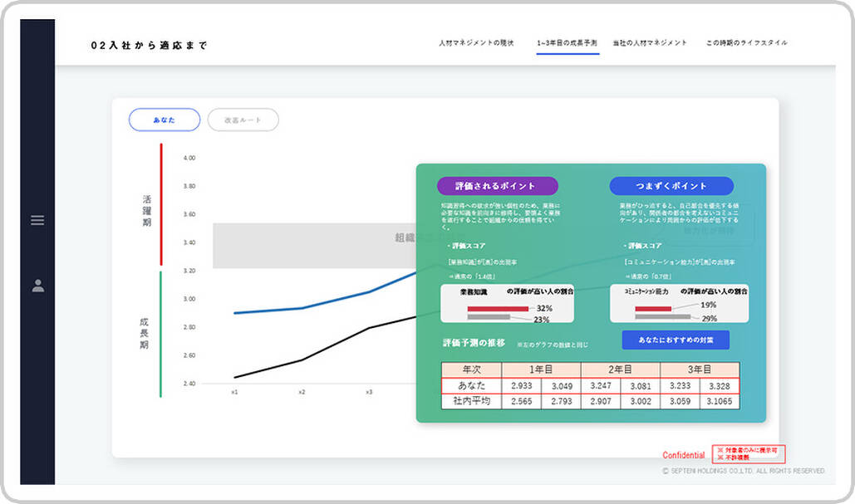This screenshot has width=855, height=504.
Task: Click the 32% value in 業務知識 chart
Action: 543,308
